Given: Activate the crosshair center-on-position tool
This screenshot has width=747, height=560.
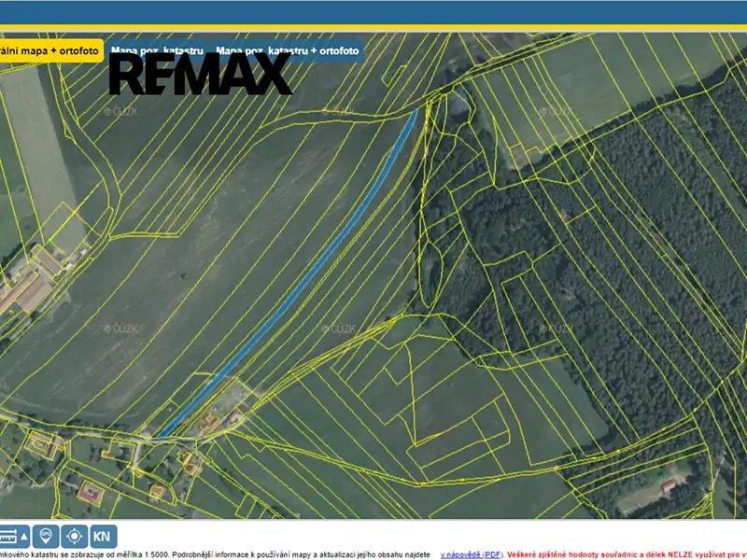Looking at the screenshot, I should [x=75, y=536].
